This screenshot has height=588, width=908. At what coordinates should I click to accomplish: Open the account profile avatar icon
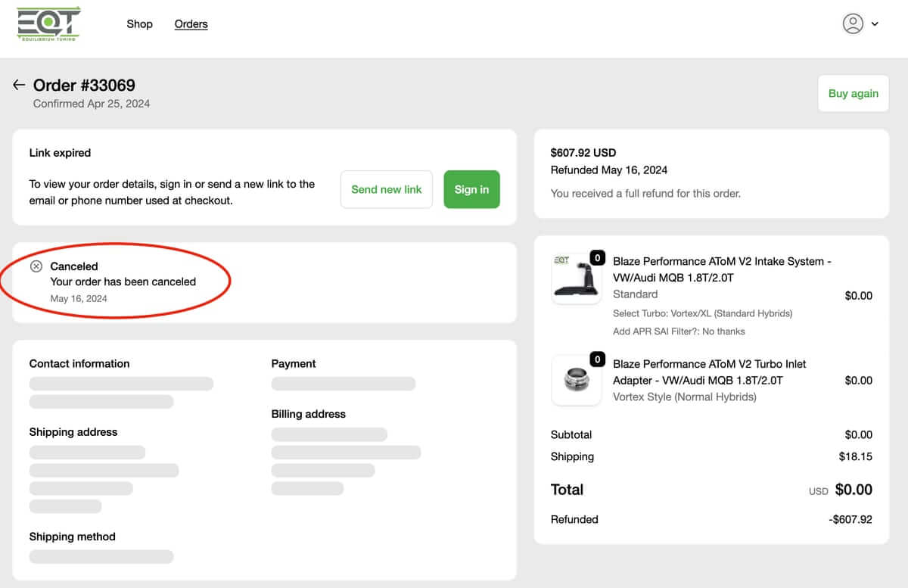click(853, 23)
